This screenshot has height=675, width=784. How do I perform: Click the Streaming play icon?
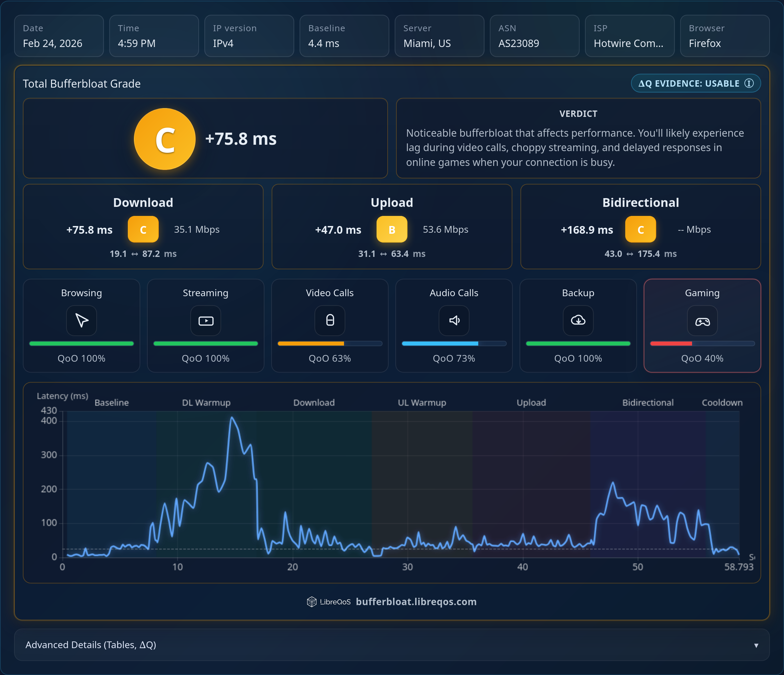click(205, 321)
